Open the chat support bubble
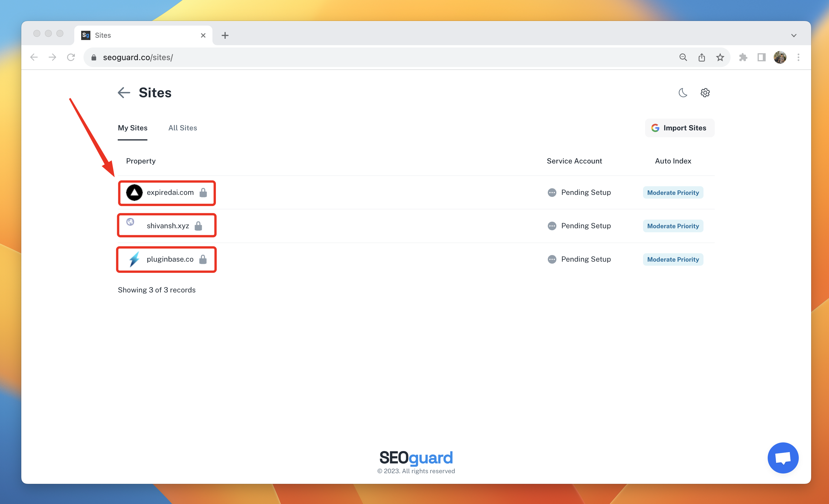This screenshot has width=829, height=504. pos(783,458)
